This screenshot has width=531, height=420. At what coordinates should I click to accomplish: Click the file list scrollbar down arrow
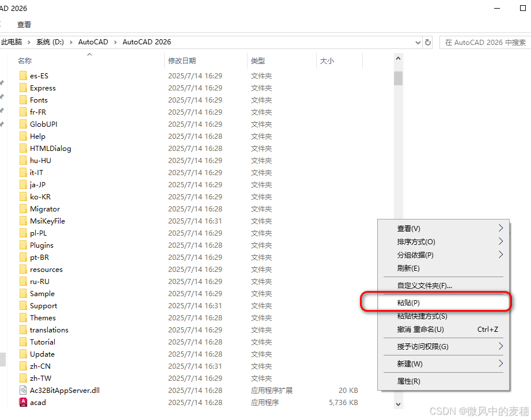coord(399,404)
